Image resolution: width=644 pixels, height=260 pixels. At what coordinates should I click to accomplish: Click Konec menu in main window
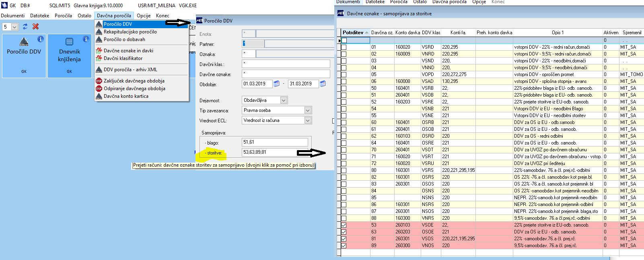tap(163, 16)
